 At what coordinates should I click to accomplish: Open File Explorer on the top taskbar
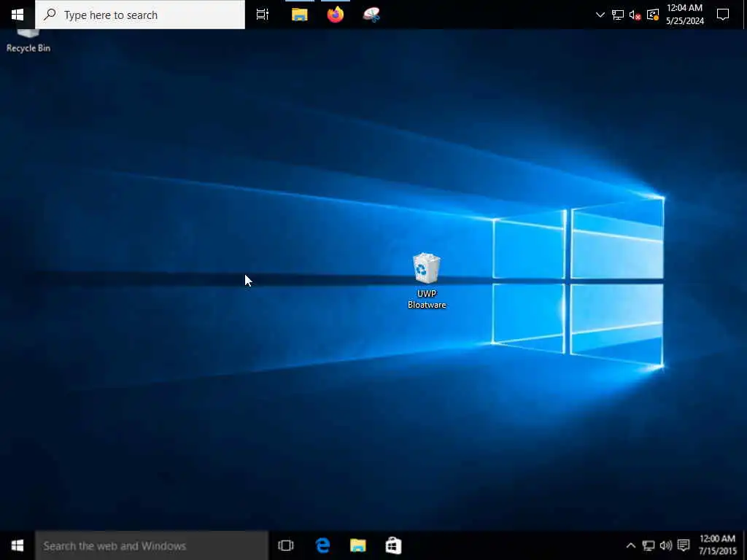(x=299, y=15)
